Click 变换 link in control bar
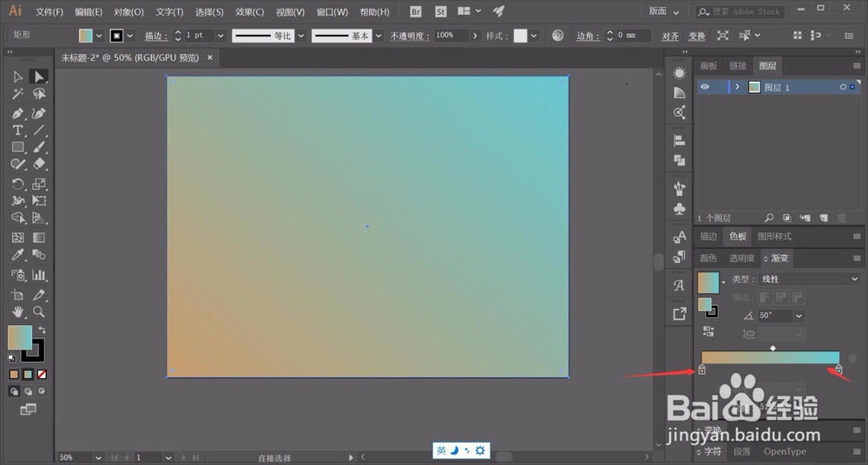The image size is (868, 465). click(696, 36)
